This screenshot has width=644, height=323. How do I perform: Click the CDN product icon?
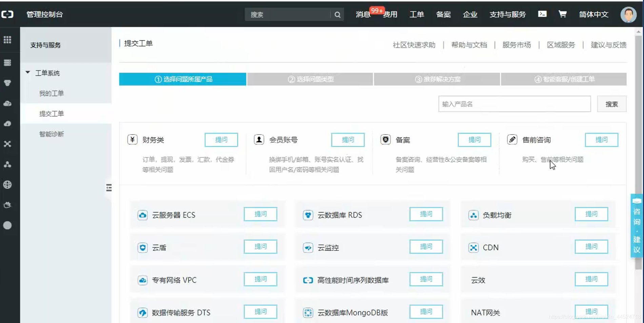[x=474, y=247]
